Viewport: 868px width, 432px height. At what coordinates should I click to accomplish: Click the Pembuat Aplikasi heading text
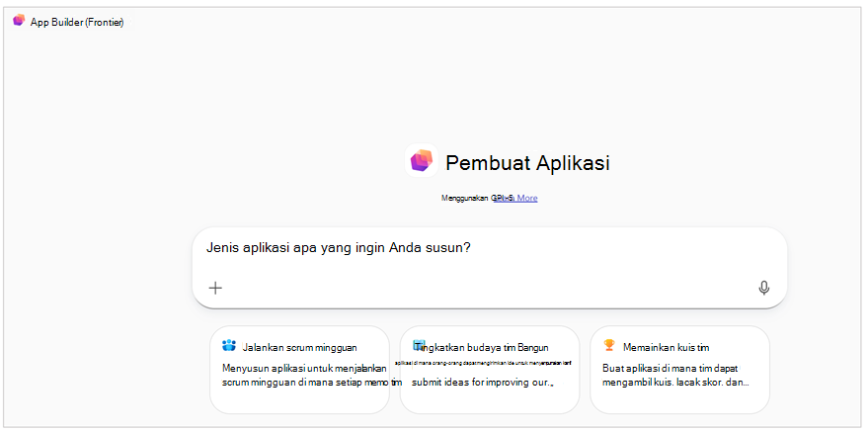527,163
